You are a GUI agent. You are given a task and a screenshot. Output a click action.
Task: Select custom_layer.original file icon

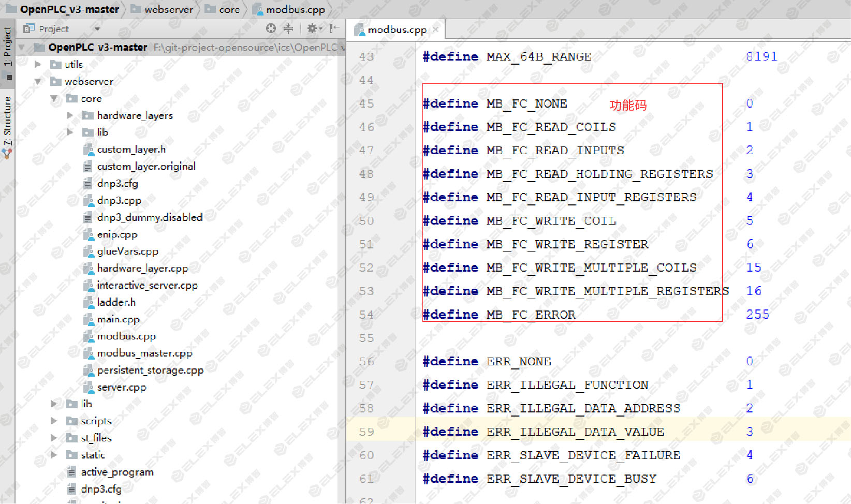tap(88, 167)
